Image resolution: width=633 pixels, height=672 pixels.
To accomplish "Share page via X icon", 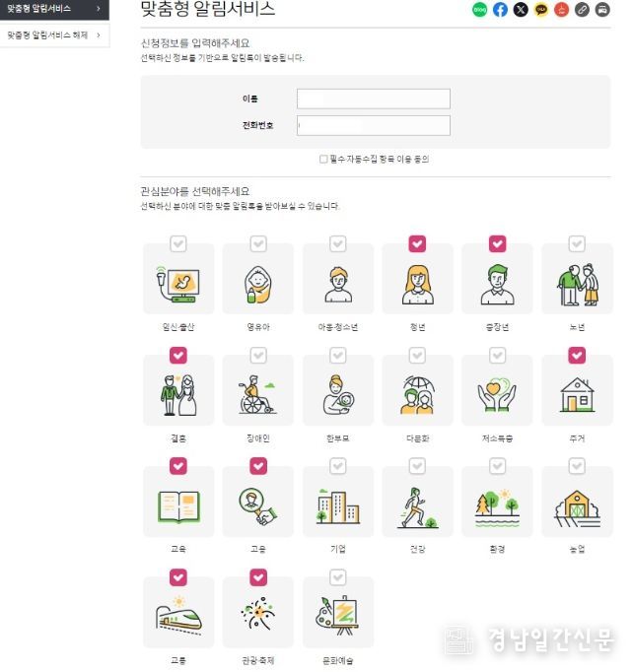I will coord(521,10).
